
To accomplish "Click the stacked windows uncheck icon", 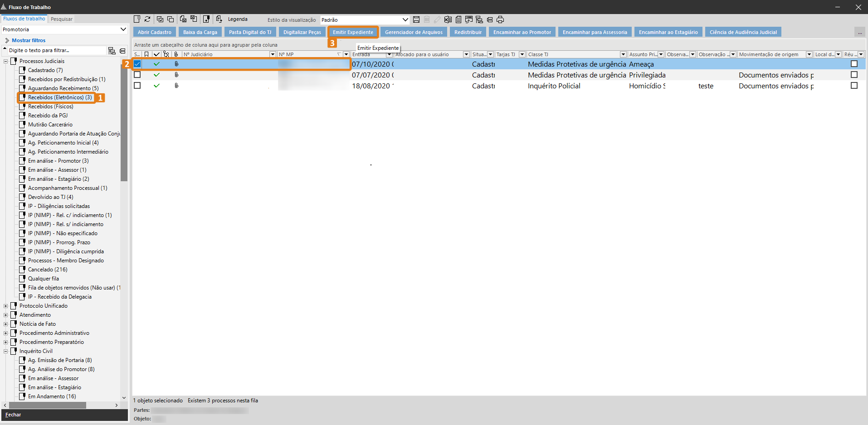I will point(171,19).
